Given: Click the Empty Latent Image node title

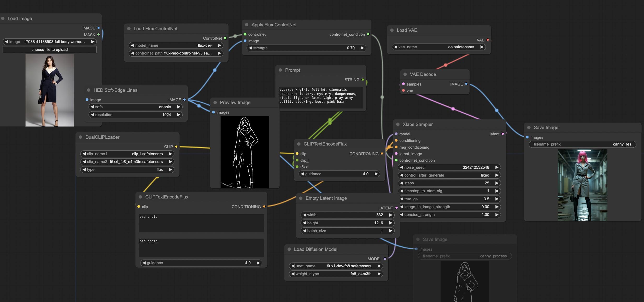Looking at the screenshot, I should 326,198.
